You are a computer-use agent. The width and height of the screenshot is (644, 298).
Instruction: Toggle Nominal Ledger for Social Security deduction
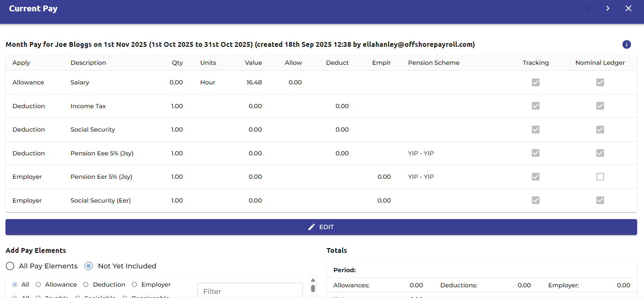click(600, 130)
